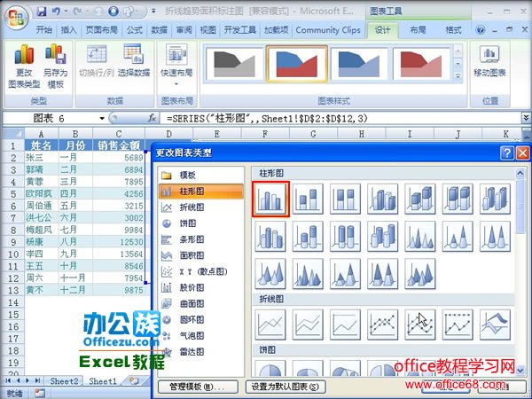Screen dimensions: 532x399
Task: Choose the clustered pyramid subtype
Action: pos(308,273)
